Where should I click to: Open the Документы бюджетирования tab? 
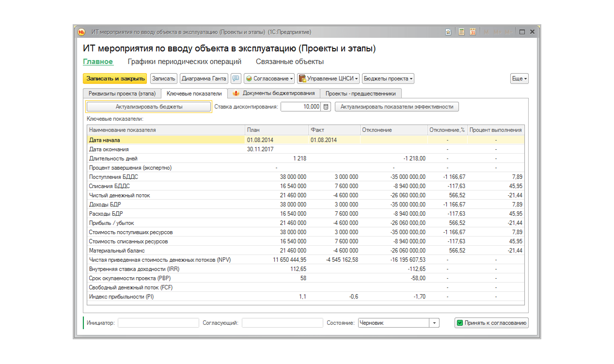pyautogui.click(x=274, y=94)
